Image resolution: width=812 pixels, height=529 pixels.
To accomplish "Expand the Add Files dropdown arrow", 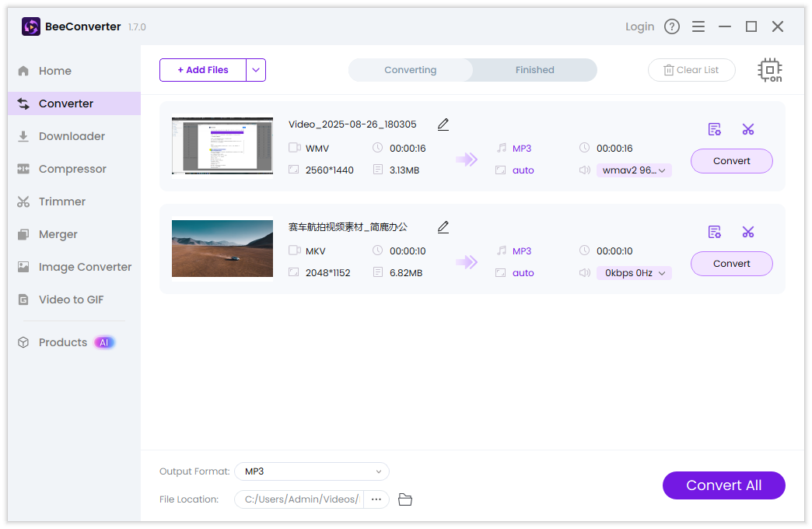I will click(x=256, y=70).
